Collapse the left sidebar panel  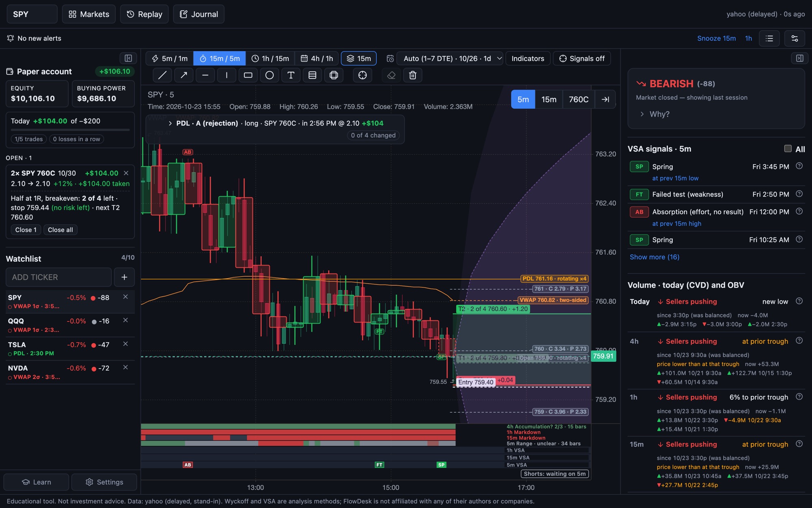click(x=128, y=58)
